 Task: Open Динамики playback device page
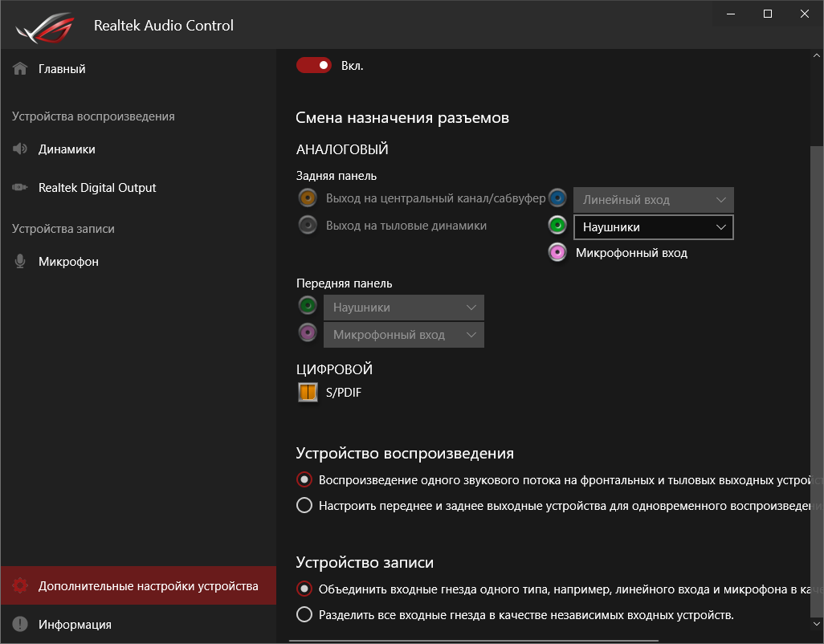pyautogui.click(x=67, y=149)
